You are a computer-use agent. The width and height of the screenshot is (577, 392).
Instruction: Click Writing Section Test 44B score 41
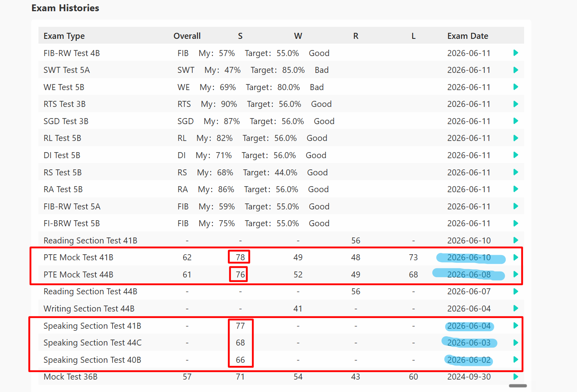coord(298,309)
